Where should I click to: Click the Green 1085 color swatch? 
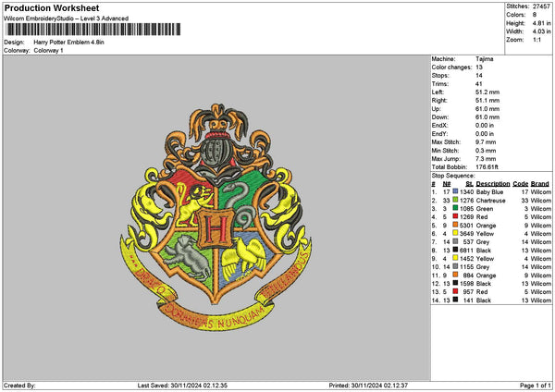(455, 208)
